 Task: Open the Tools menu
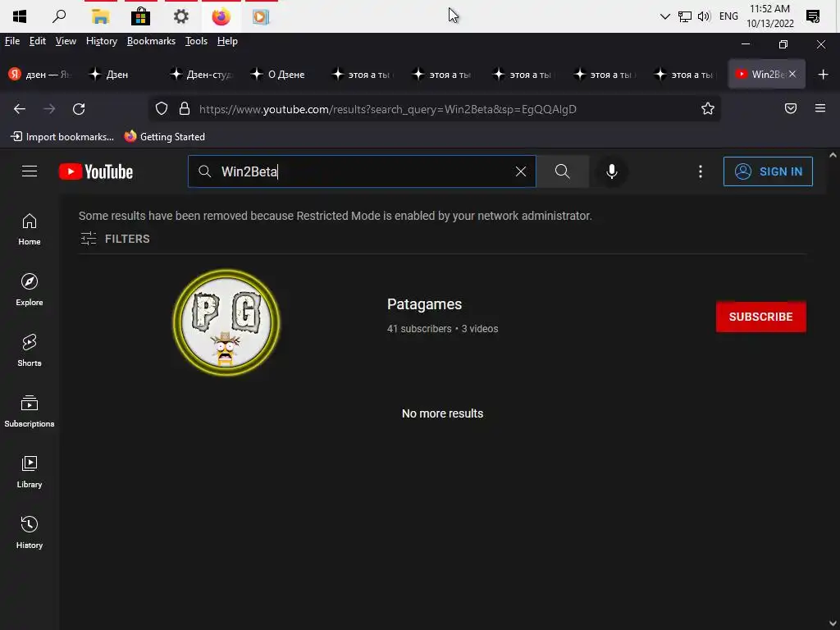pos(196,41)
